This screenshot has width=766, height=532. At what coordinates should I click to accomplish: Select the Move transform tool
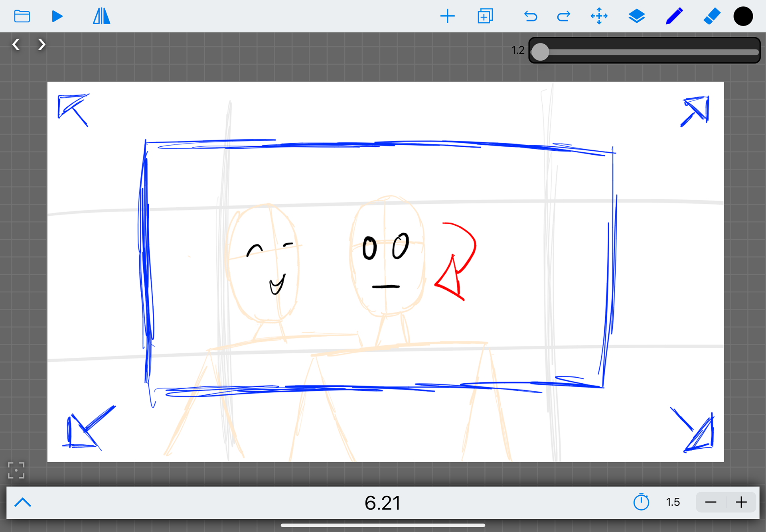tap(599, 16)
